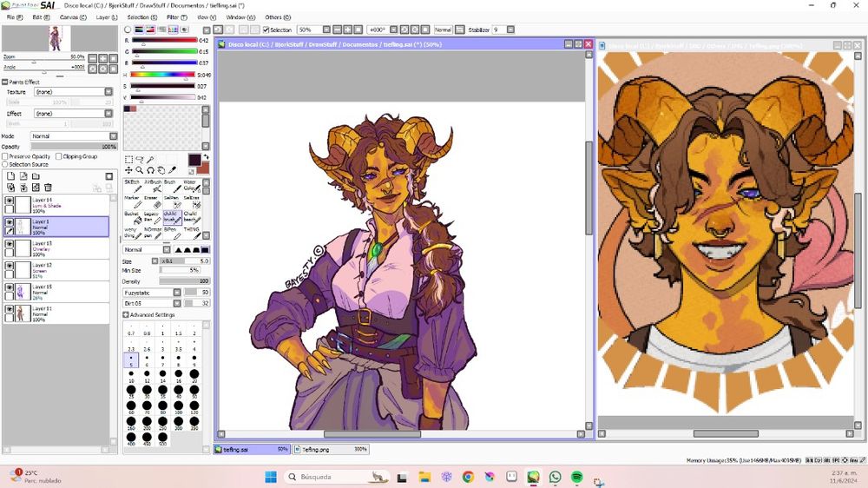868x488 pixels.
Task: Toggle the Selection checkbox in toolbar
Action: pos(266,30)
